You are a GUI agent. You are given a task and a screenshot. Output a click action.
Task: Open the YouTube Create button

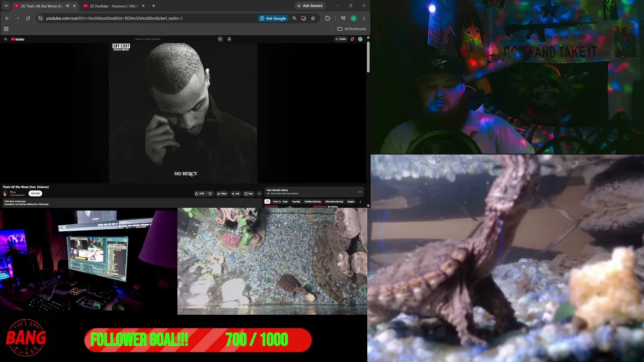coord(341,39)
